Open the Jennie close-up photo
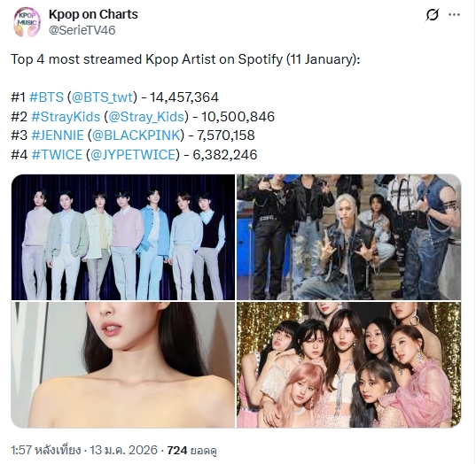Screen dimensions: 476x464 123,365
